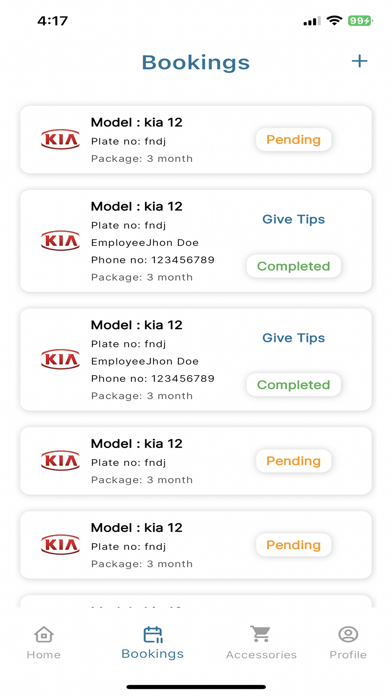
Task: Tap Pending badge on fifth booking
Action: pyautogui.click(x=293, y=545)
